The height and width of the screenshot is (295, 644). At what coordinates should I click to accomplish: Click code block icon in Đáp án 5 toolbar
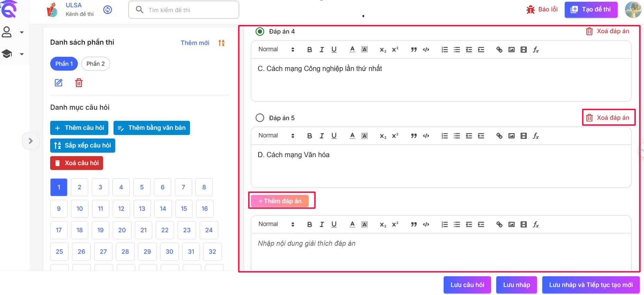coord(426,136)
